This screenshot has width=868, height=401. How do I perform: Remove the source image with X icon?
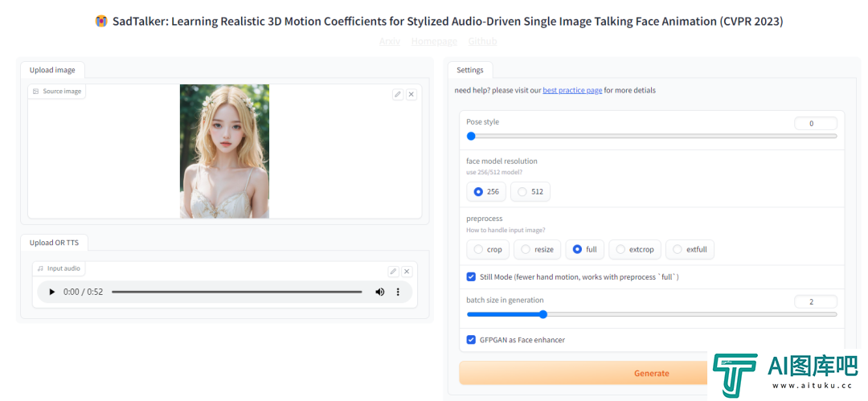(x=411, y=94)
